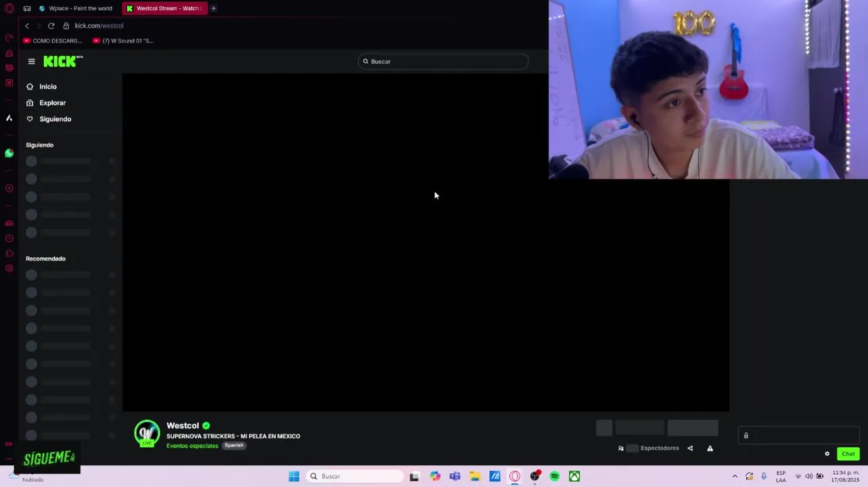Open the Opera main menu icon
The height and width of the screenshot is (487, 868).
[x=9, y=9]
